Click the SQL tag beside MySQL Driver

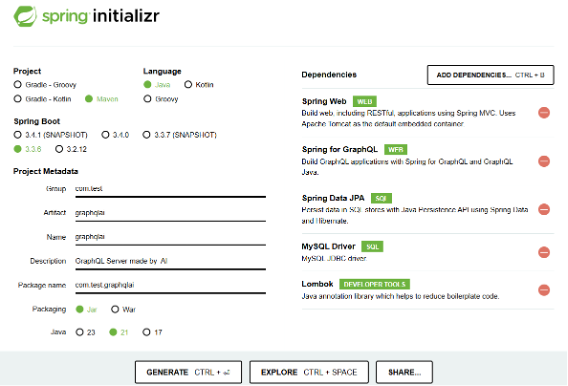372,247
